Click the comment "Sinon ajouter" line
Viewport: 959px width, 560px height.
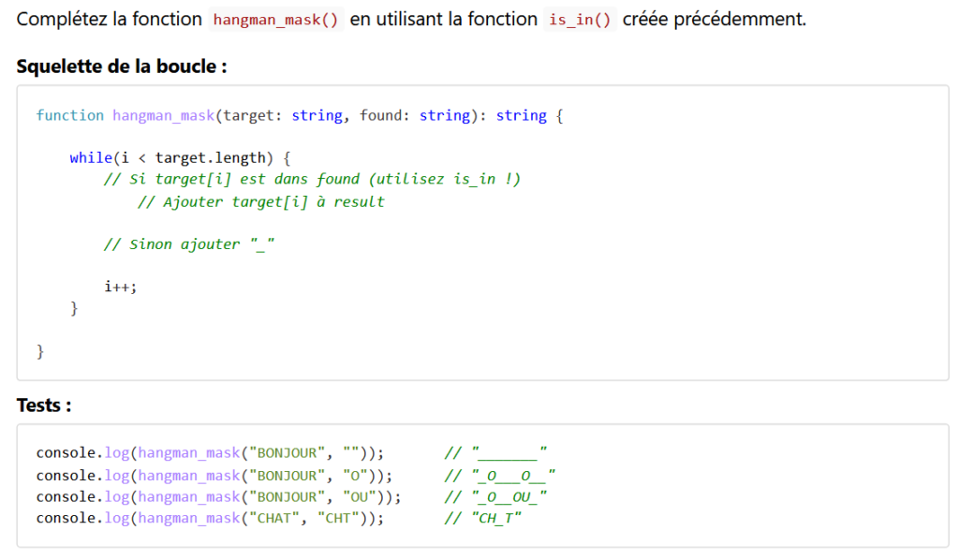tap(188, 244)
